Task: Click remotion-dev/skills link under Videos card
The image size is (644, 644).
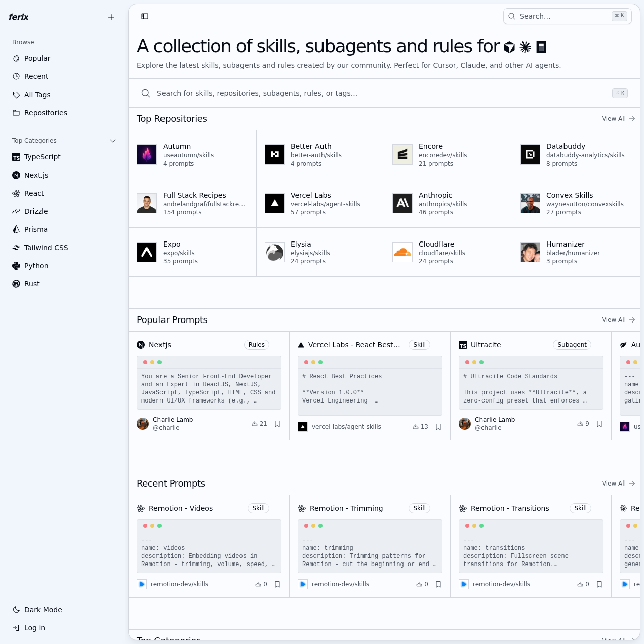Action: pos(180,584)
